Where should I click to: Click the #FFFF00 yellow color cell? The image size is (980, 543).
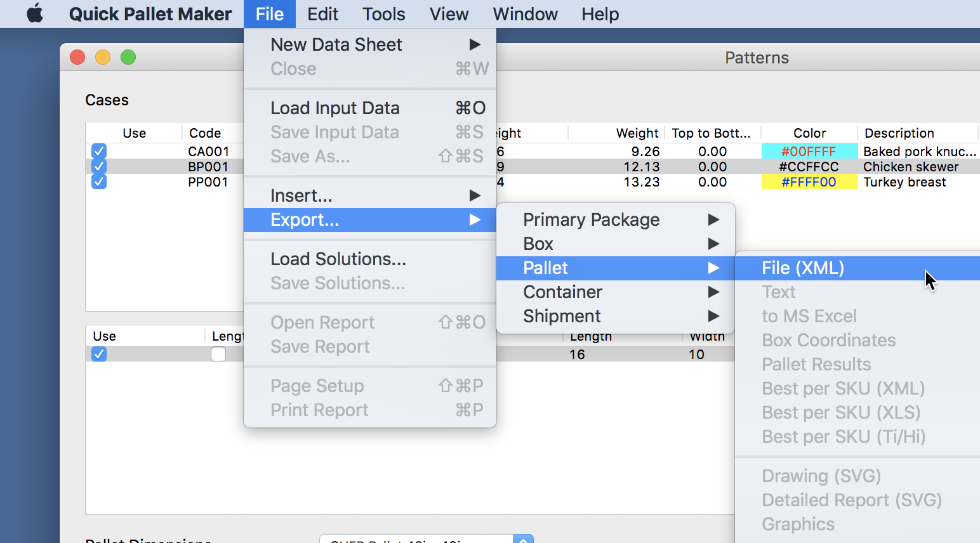[809, 182]
